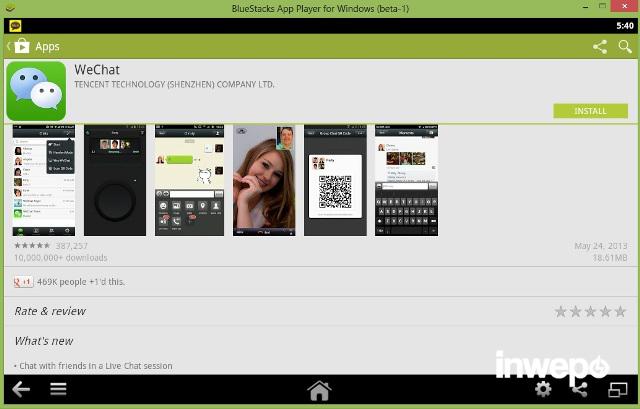Select the developer name Tencent Technology
The width and height of the screenshot is (640, 409).
tap(174, 84)
